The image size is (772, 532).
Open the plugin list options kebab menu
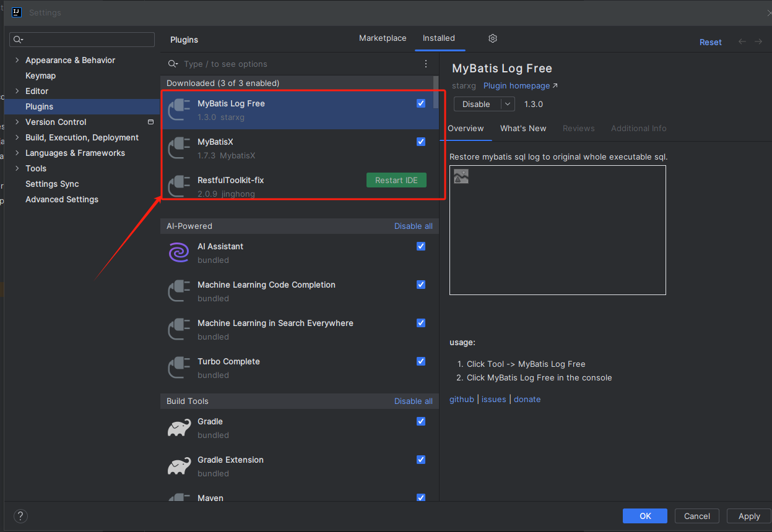pos(426,64)
